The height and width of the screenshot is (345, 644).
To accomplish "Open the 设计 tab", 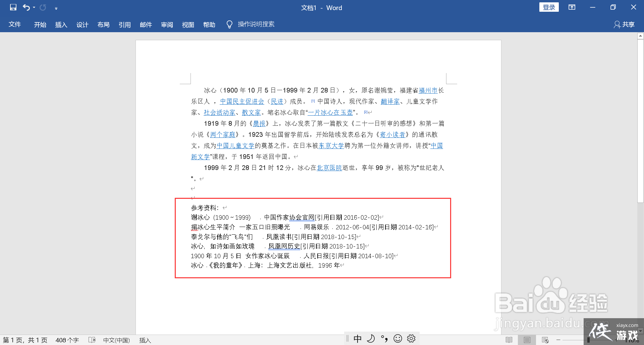I will pos(82,24).
